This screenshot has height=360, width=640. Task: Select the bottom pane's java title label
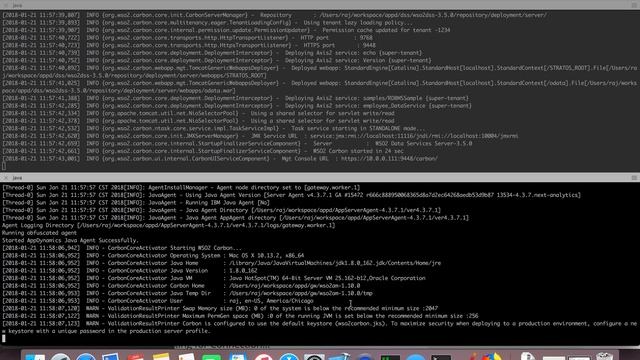click(x=17, y=178)
